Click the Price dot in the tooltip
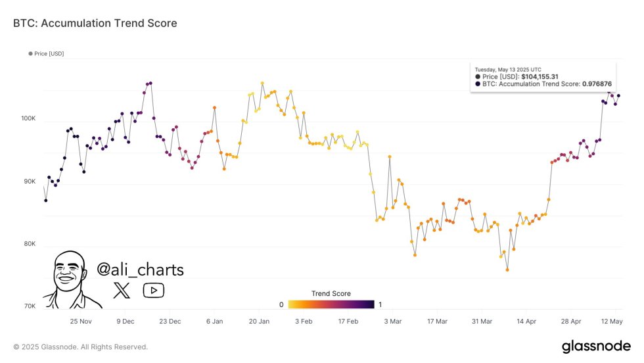 [478, 76]
